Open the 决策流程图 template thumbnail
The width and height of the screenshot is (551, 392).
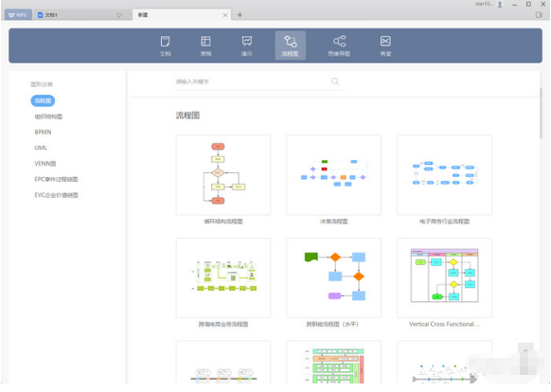(334, 175)
